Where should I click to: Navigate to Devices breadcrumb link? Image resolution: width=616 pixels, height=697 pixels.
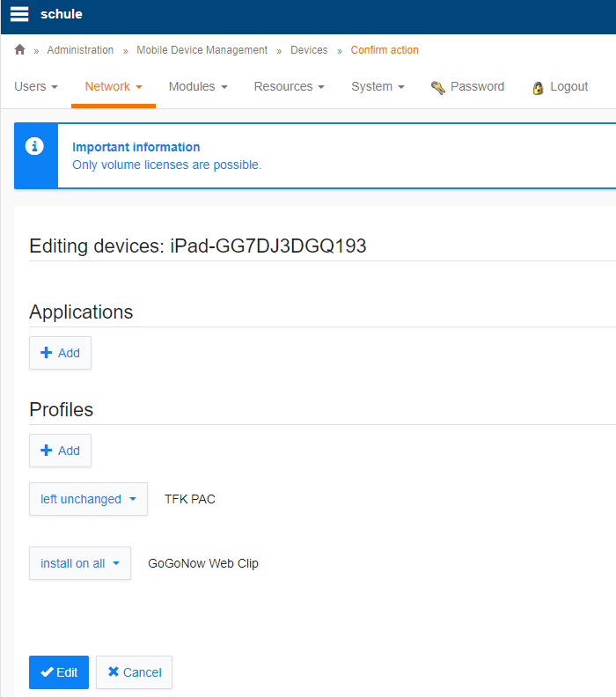point(309,50)
